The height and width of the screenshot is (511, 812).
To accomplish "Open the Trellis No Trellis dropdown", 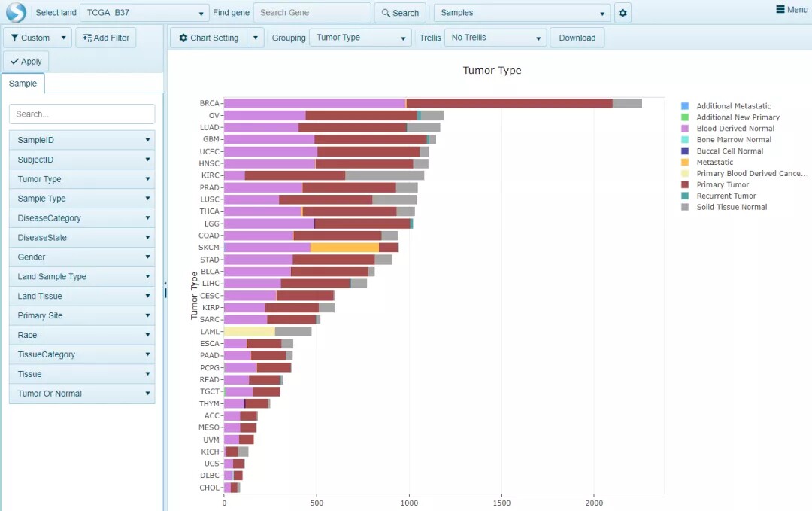I will [495, 38].
